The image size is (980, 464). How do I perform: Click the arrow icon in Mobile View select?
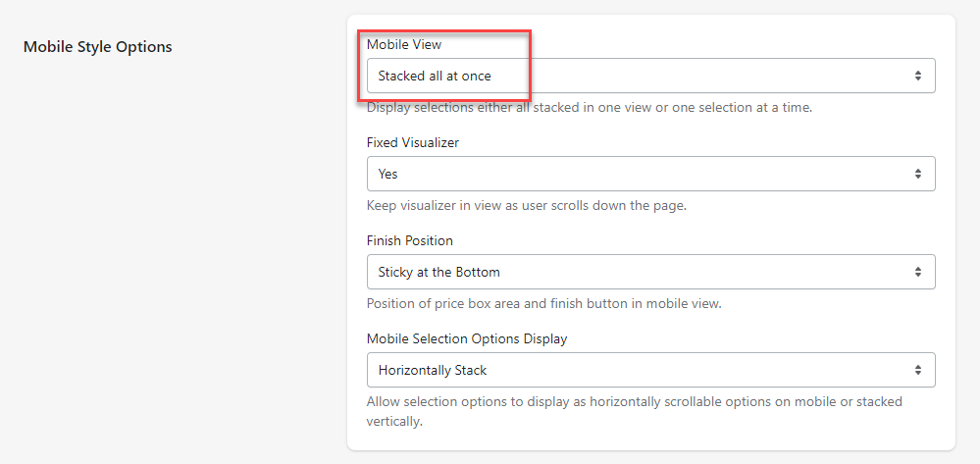917,76
